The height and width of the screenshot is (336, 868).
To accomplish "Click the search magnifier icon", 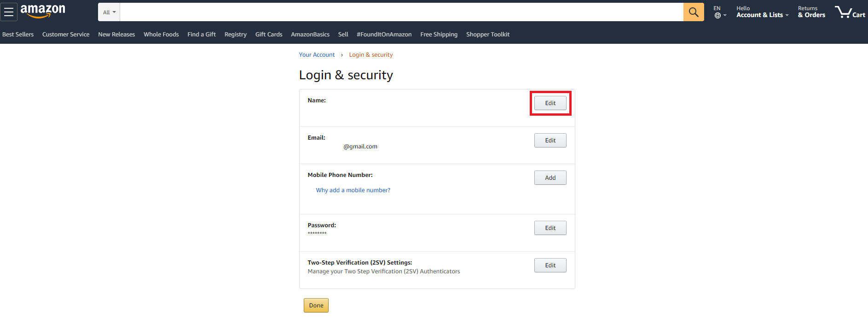I will pyautogui.click(x=693, y=12).
